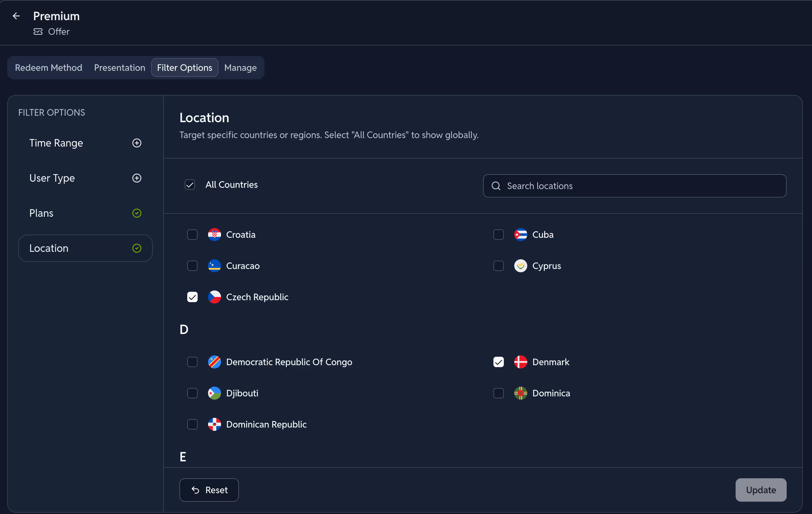The height and width of the screenshot is (514, 812).
Task: Click the Offer ticket icon under Premium
Action: [38, 32]
